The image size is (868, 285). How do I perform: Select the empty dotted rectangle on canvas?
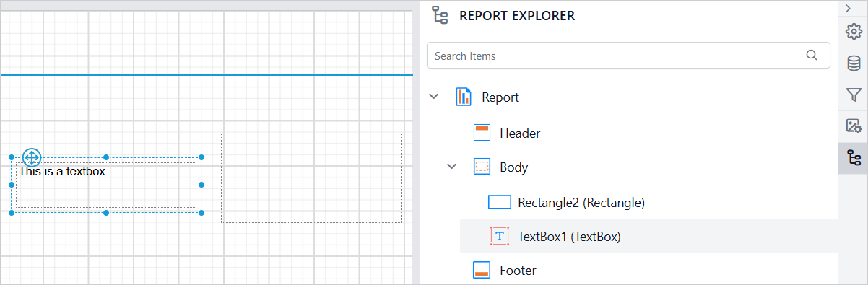click(x=311, y=177)
